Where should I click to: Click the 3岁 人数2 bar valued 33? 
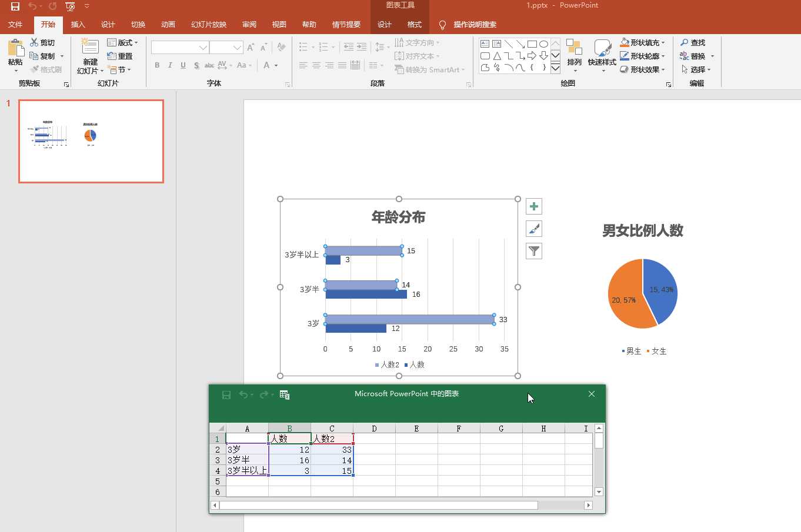click(410, 319)
